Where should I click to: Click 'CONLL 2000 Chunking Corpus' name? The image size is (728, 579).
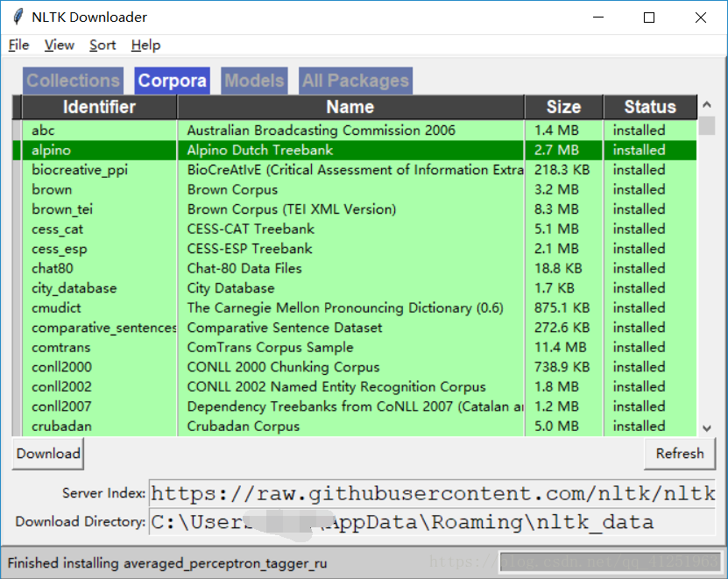pyautogui.click(x=283, y=367)
